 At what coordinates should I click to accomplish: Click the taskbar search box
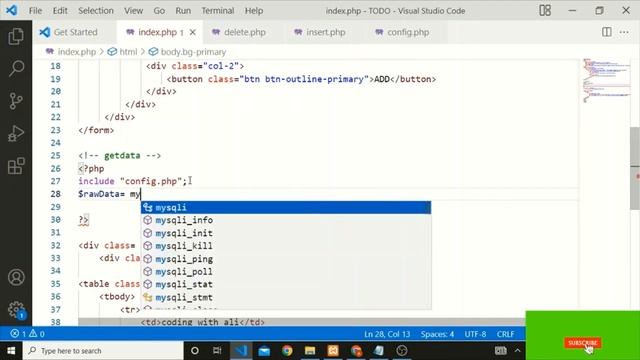click(103, 351)
